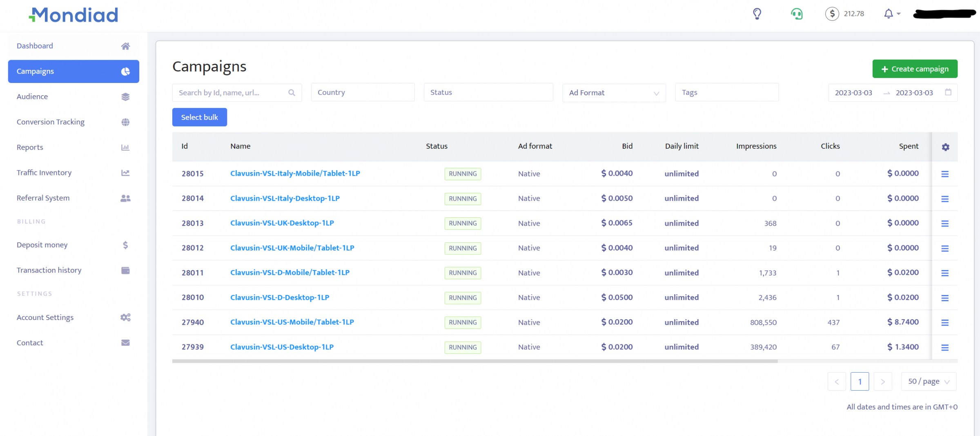980x436 pixels.
Task: Open Clavusin-VSL-Italy-Desktop-1LP campaign
Action: coord(285,198)
